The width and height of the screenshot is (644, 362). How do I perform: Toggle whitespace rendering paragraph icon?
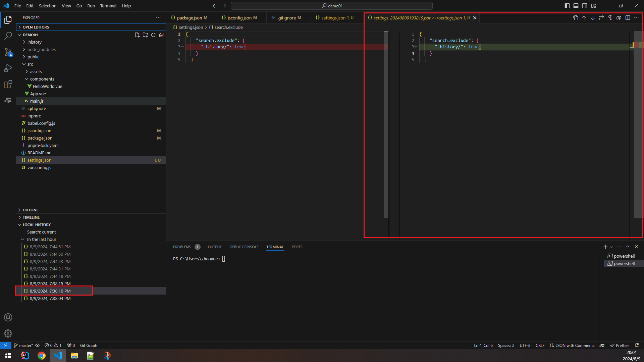tap(610, 18)
